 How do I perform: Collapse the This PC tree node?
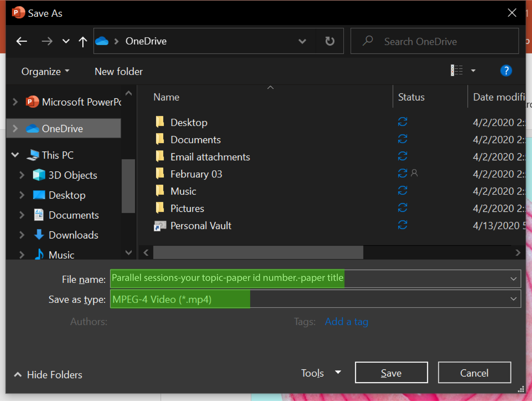[15, 155]
